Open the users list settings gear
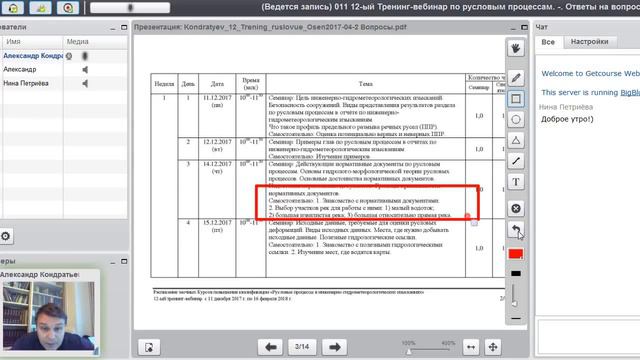 (6, 236)
